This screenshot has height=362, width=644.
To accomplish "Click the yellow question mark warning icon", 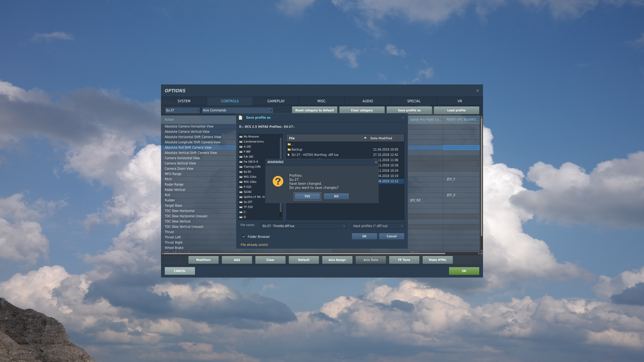I will coord(278,181).
